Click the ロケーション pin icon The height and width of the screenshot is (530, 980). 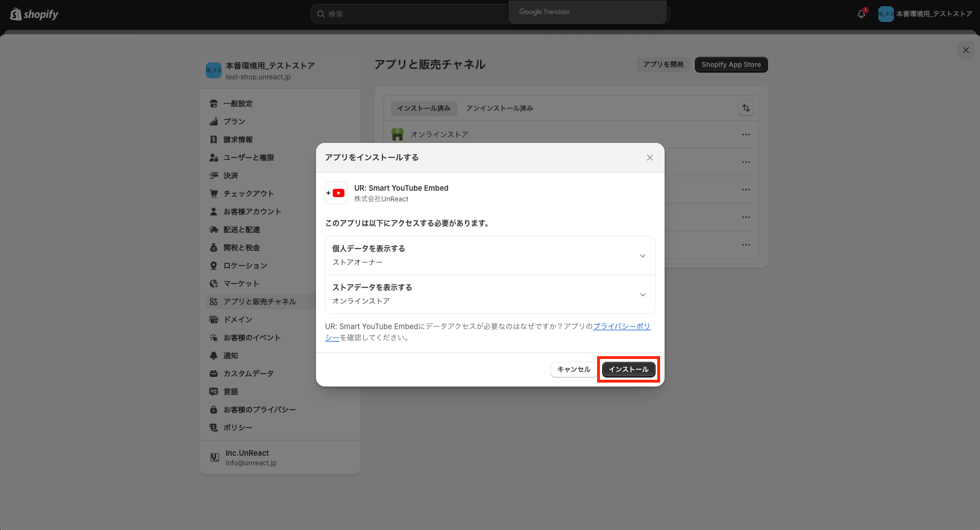(214, 266)
